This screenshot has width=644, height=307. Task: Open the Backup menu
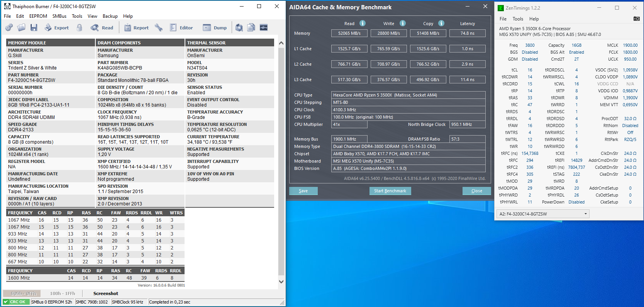click(110, 16)
